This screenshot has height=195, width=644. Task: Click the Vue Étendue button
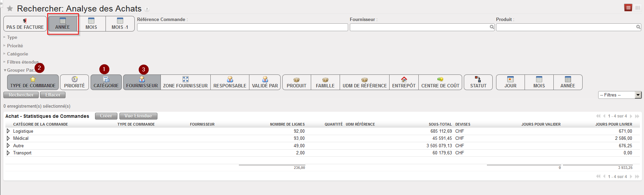point(138,116)
